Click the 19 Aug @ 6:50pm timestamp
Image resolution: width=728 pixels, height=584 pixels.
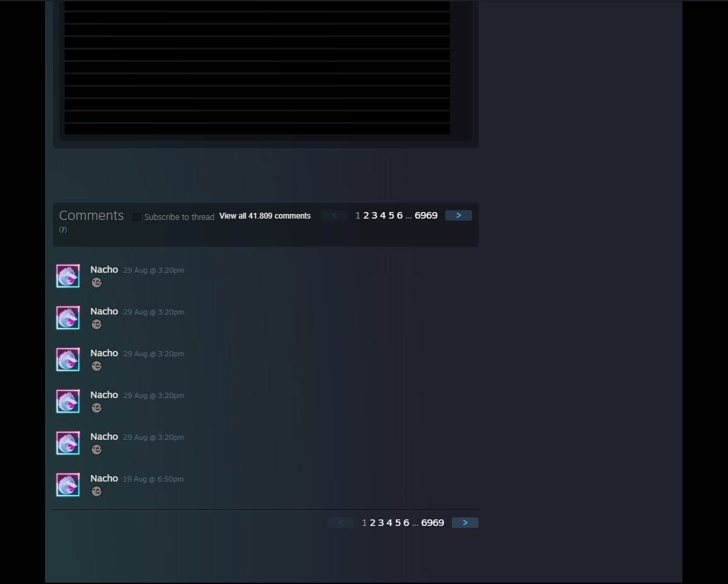(153, 478)
